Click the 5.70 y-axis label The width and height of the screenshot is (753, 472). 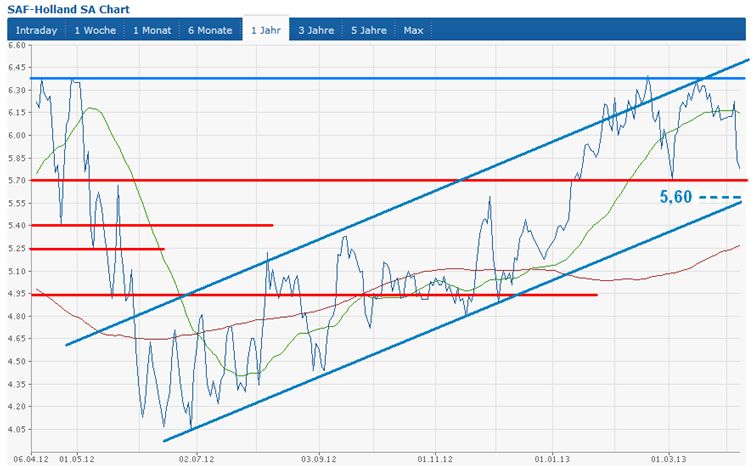[x=17, y=181]
